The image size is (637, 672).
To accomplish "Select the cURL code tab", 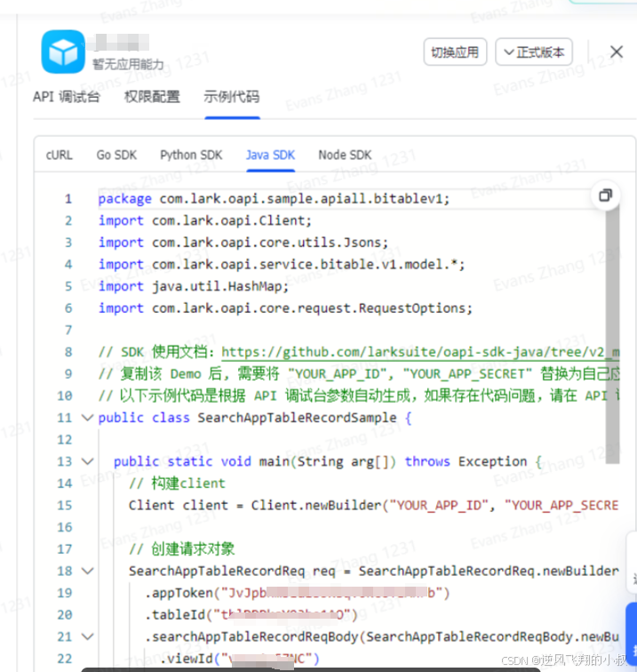I will pos(60,155).
